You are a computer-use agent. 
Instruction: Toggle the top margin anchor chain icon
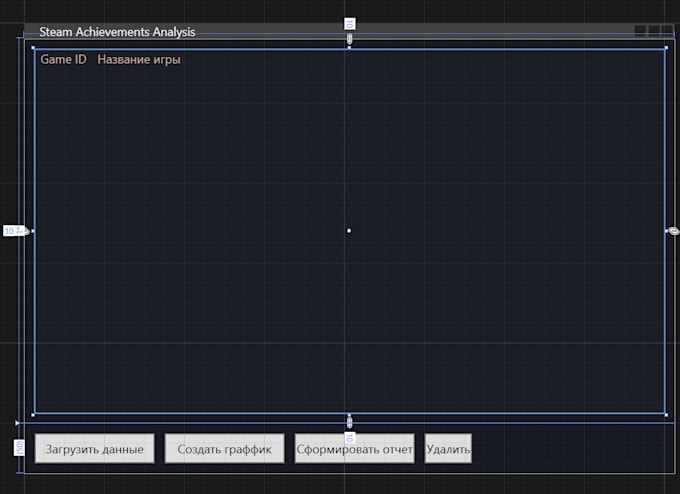click(x=349, y=39)
